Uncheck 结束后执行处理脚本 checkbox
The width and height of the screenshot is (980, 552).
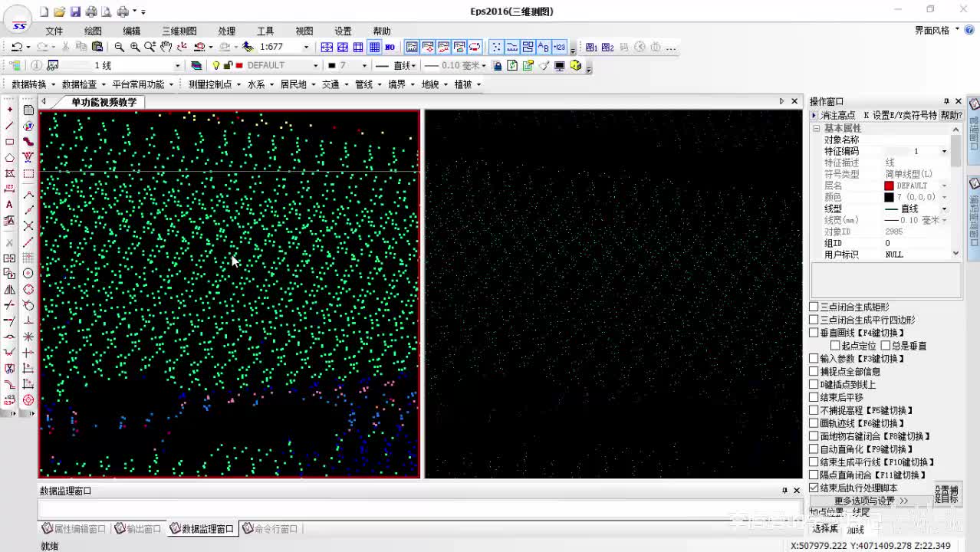click(814, 488)
